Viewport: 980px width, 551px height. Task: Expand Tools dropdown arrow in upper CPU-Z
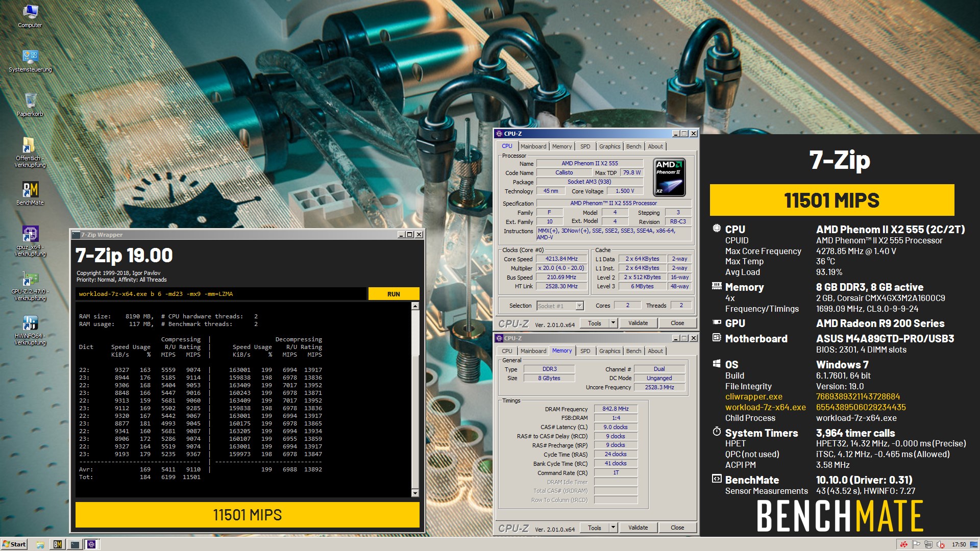click(613, 323)
